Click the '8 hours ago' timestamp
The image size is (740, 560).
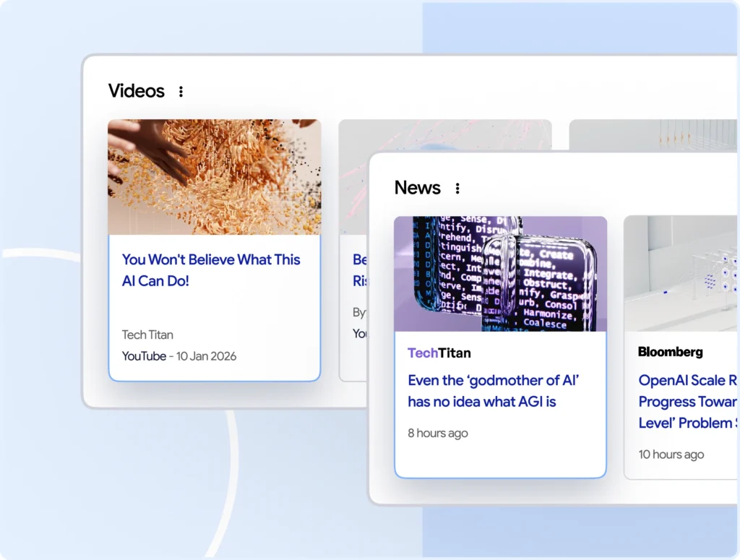(437, 433)
